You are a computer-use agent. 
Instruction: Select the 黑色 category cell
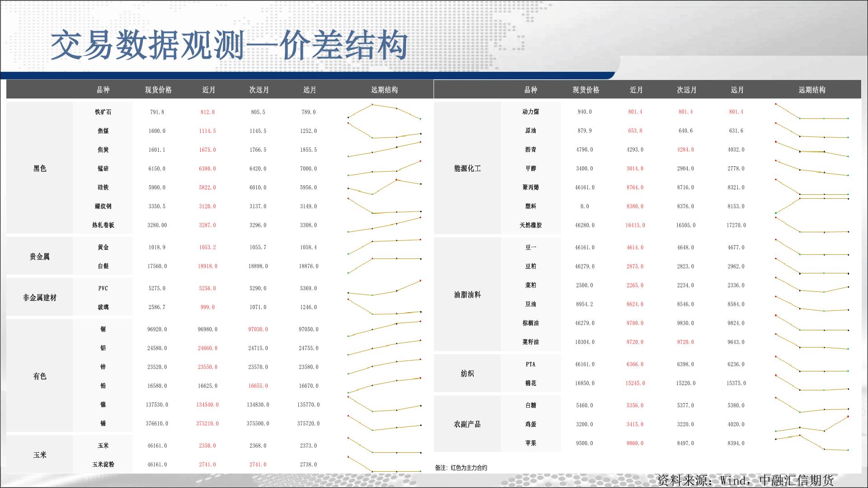pos(40,168)
